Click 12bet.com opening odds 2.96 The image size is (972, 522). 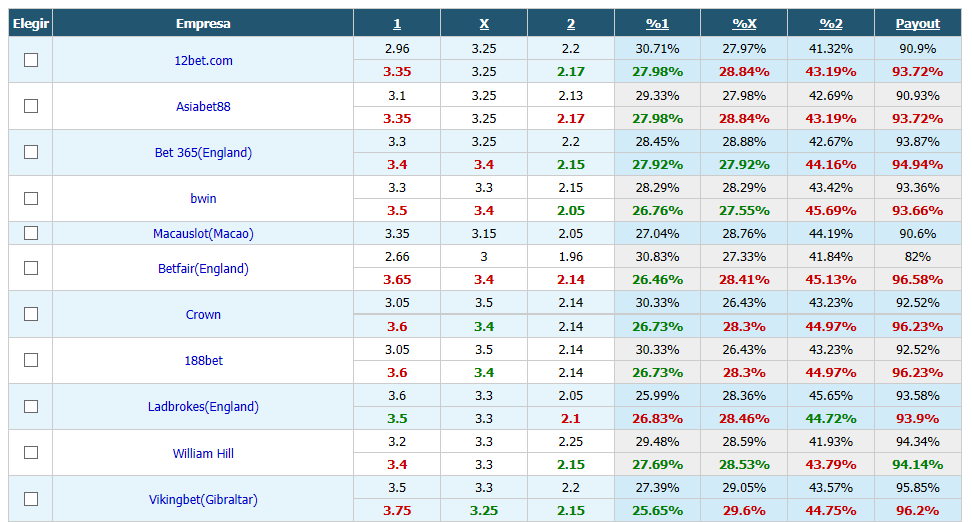[397, 48]
